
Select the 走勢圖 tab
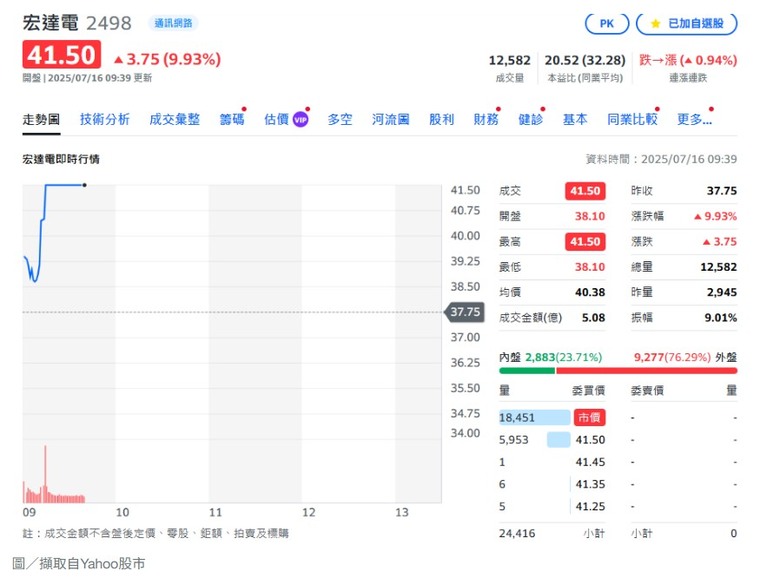(x=41, y=119)
